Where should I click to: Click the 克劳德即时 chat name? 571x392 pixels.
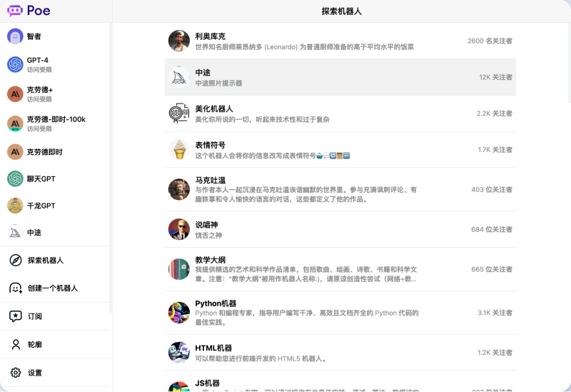click(x=45, y=152)
